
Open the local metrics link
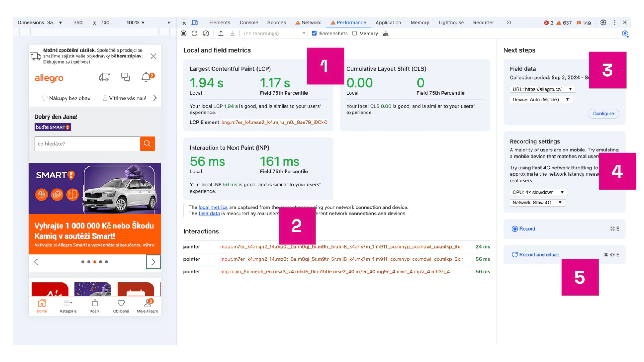[213, 207]
